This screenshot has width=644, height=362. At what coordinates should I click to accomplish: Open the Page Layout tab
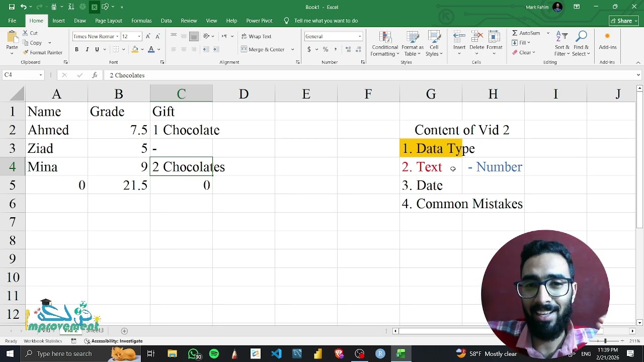pyautogui.click(x=109, y=21)
